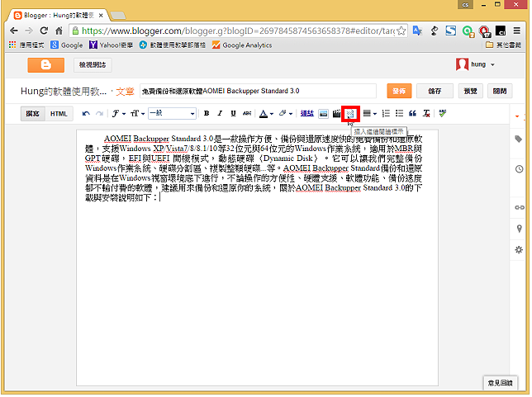Click the browser forward arrow

coord(29,31)
